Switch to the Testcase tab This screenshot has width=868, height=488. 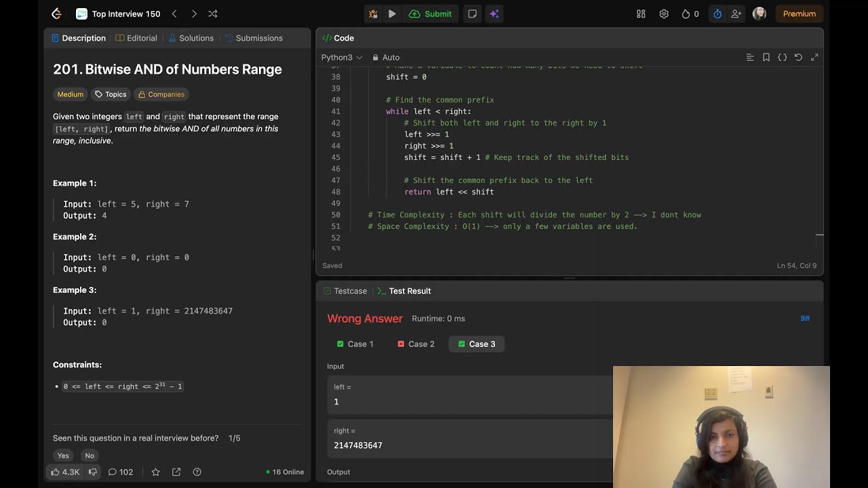pos(345,291)
